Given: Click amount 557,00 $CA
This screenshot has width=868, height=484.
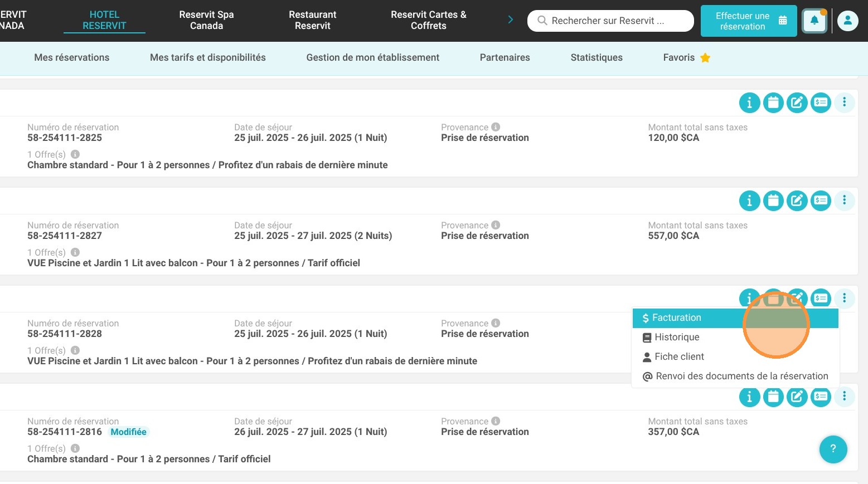Looking at the screenshot, I should (x=673, y=236).
